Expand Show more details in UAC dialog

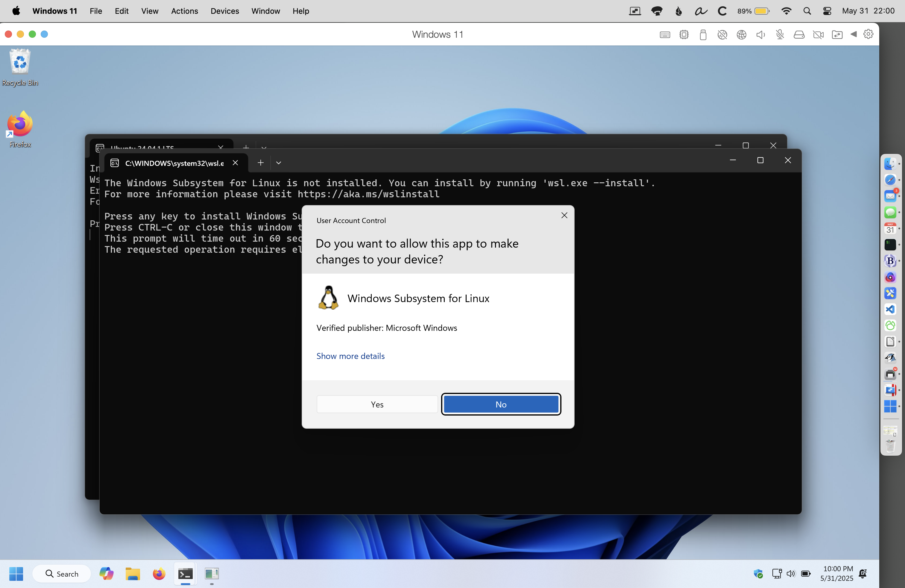coord(350,356)
